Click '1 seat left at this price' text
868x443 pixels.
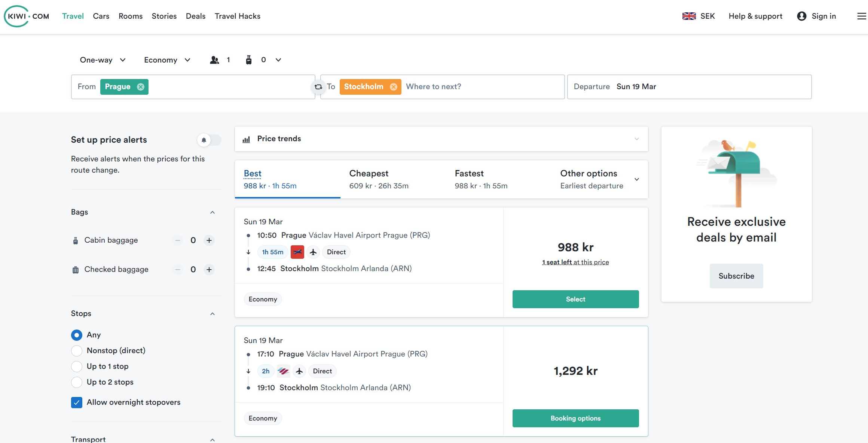click(575, 263)
